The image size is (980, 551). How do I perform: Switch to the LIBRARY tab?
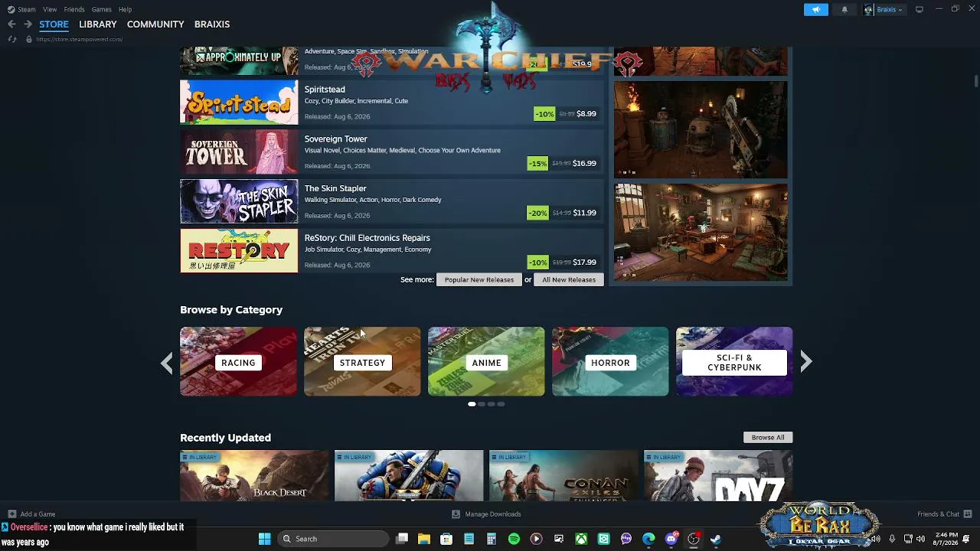click(x=98, y=24)
